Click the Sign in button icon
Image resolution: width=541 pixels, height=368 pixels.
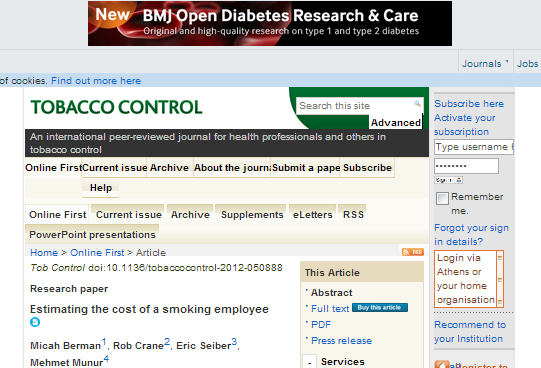(x=448, y=180)
